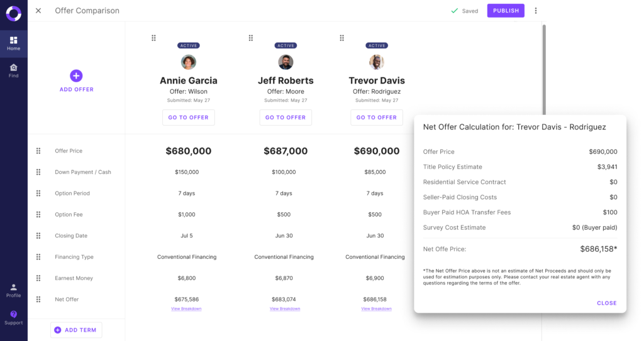
Task: Close the Offer Comparison with X icon
Action: click(x=38, y=11)
